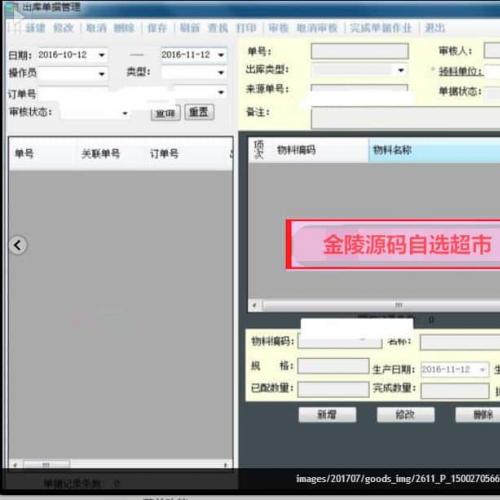Screen dimensions: 500x500
Task: Click the 已配数量 input field
Action: pyautogui.click(x=333, y=389)
